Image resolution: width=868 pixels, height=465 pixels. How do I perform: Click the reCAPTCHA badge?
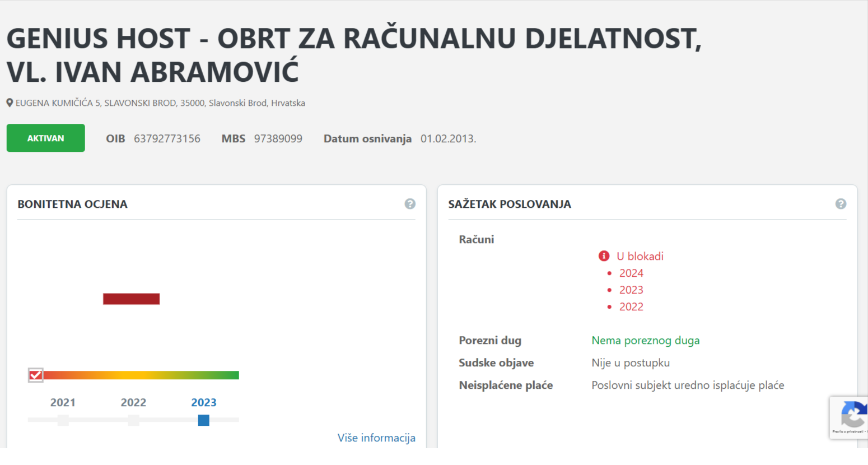tap(849, 417)
